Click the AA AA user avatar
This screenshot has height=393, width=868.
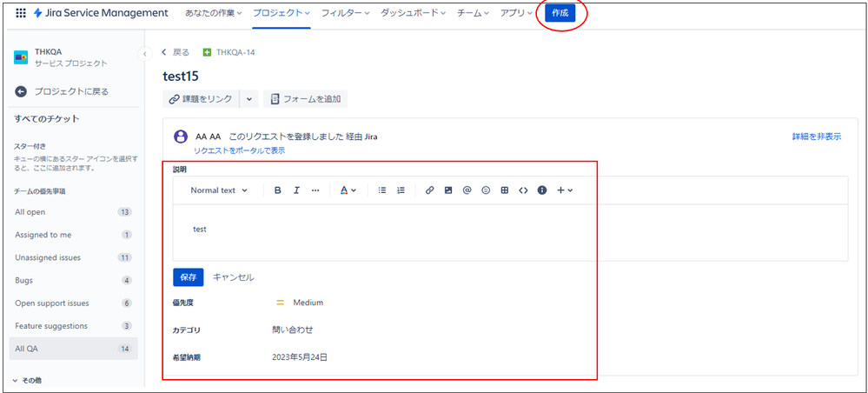[x=181, y=137]
